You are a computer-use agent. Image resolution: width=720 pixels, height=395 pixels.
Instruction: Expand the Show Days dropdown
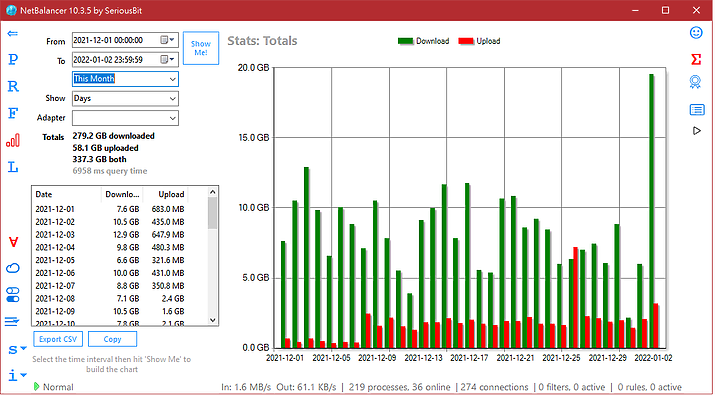click(172, 98)
